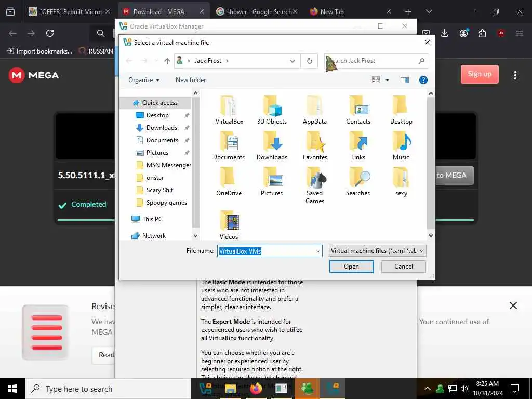
Task: Open the RUSSIAN bookmark
Action: coord(96,51)
